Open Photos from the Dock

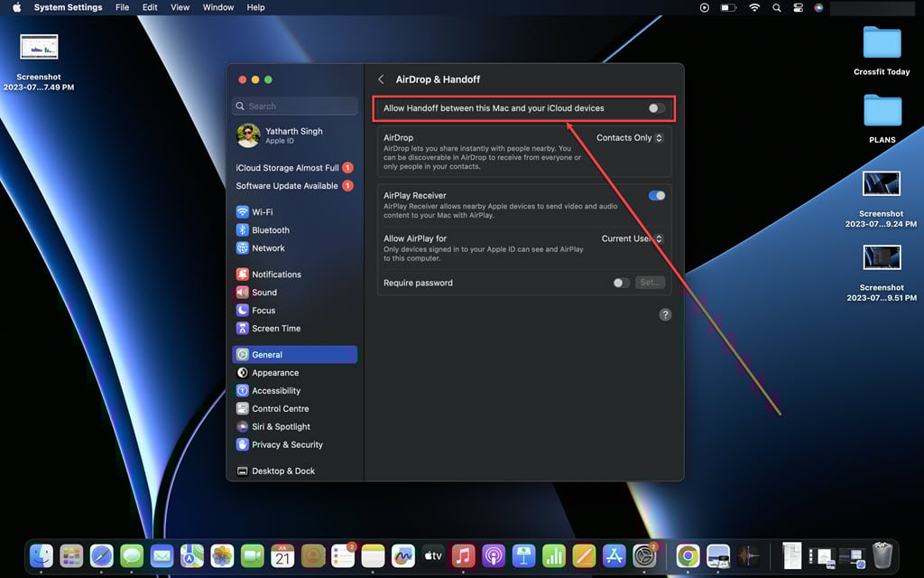222,555
